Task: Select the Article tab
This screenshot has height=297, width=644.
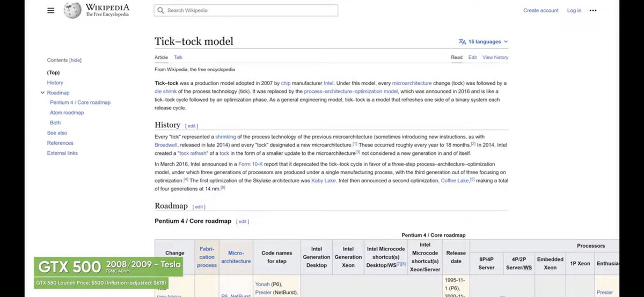Action: (161, 57)
